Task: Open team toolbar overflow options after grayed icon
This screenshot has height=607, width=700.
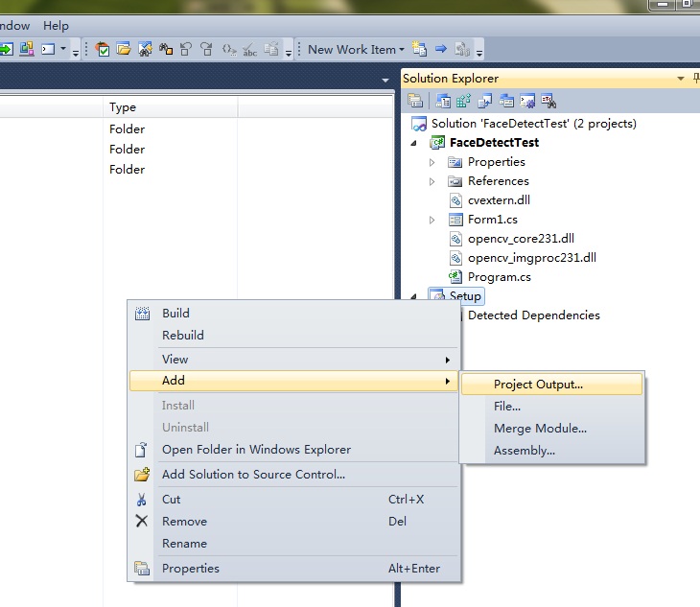Action: click(479, 53)
